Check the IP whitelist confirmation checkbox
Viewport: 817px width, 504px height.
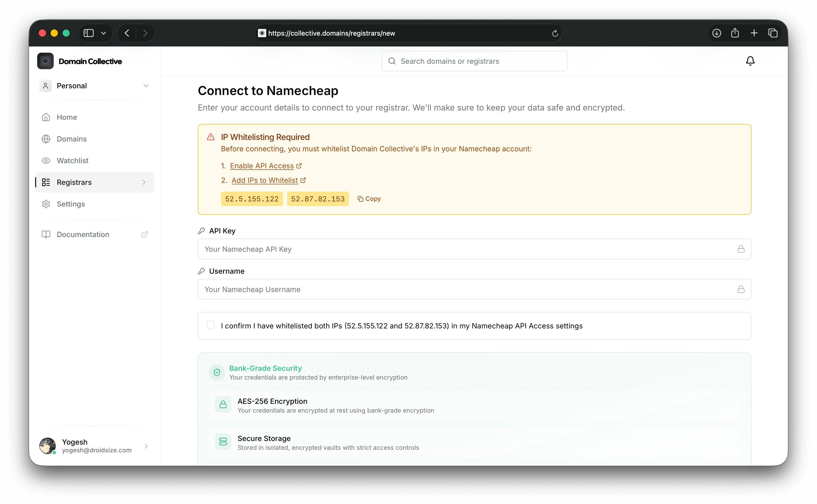(x=211, y=325)
